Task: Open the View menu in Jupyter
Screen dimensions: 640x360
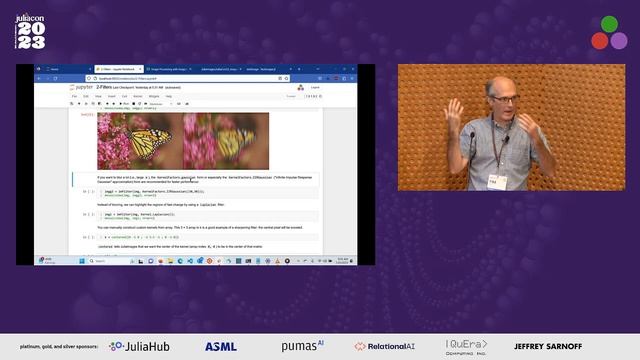Action: pyautogui.click(x=98, y=96)
